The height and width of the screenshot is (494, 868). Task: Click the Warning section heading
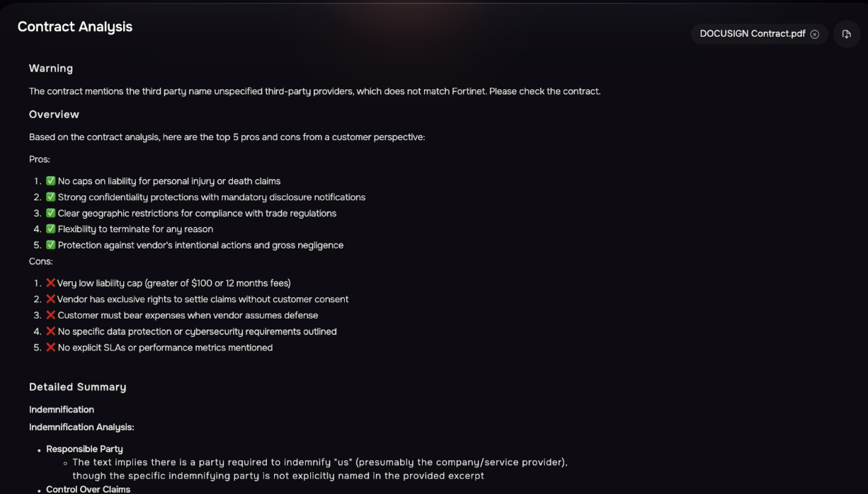51,69
